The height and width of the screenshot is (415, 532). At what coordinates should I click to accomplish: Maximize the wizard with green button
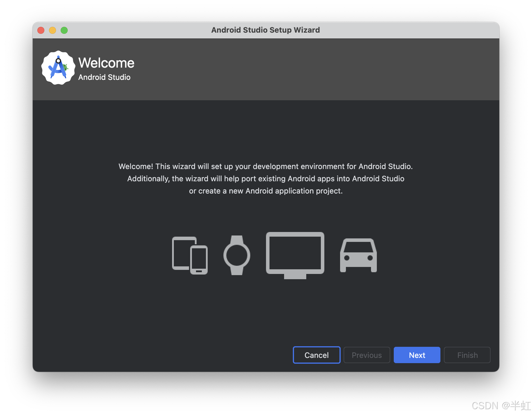[x=64, y=30]
